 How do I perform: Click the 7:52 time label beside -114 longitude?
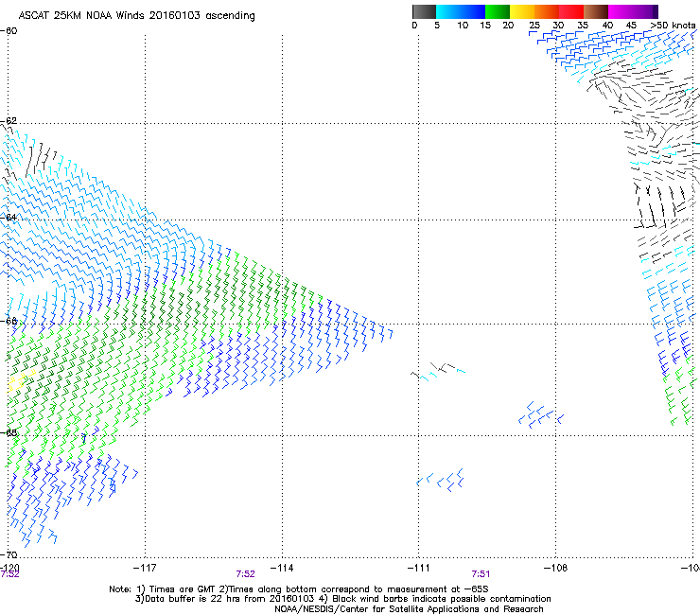coord(246,574)
